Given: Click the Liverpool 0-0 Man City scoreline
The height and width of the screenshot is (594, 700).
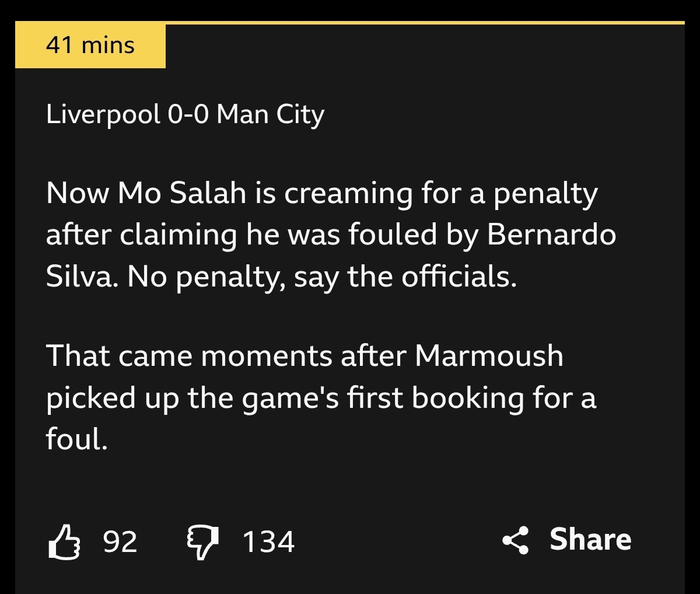Looking at the screenshot, I should click(185, 114).
